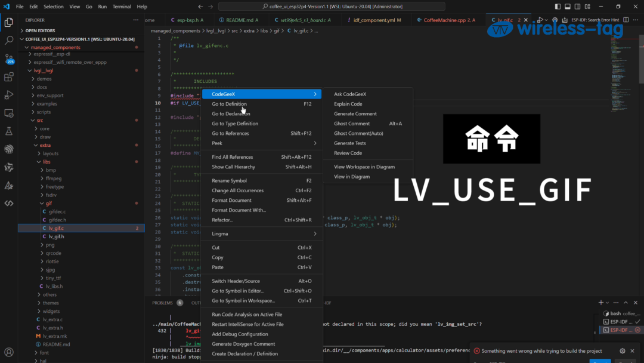Open lv_gif.h file in explorer
This screenshot has width=644, height=363.
[x=56, y=236]
